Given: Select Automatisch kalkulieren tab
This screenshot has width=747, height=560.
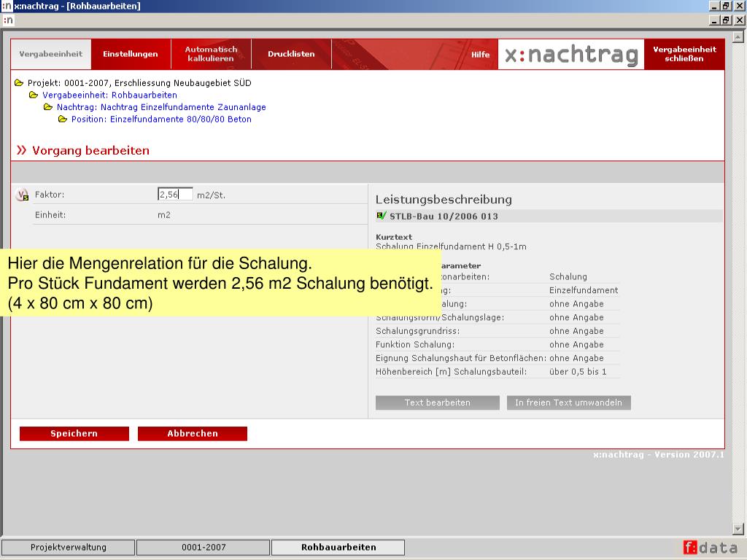Looking at the screenshot, I should point(211,54).
